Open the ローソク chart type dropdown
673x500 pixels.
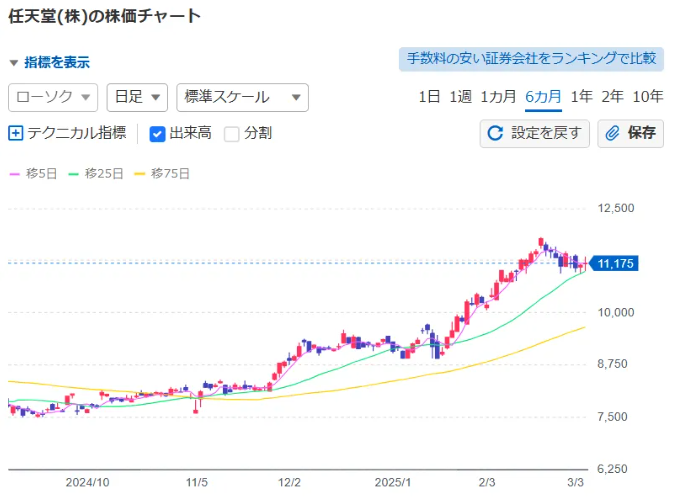click(53, 97)
